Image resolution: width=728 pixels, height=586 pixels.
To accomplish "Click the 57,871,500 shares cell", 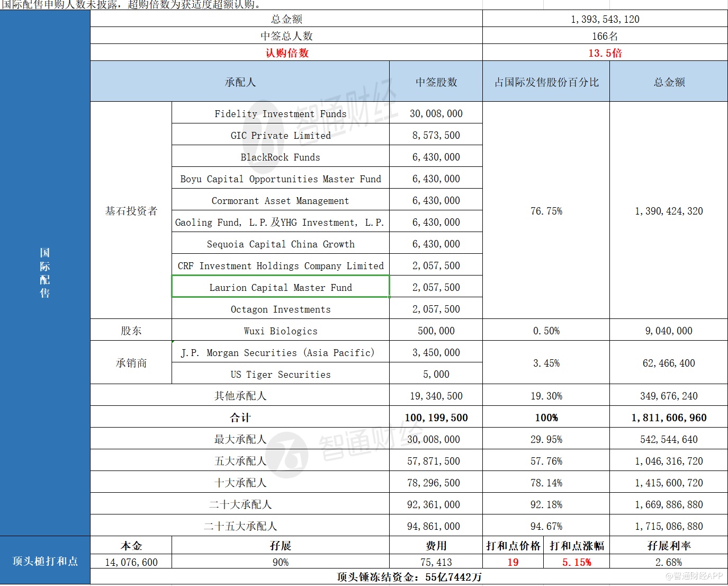I will tap(436, 461).
